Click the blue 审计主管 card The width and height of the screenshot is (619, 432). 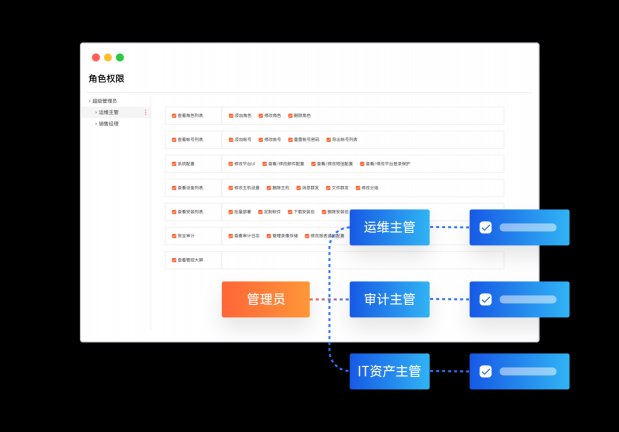tap(390, 299)
